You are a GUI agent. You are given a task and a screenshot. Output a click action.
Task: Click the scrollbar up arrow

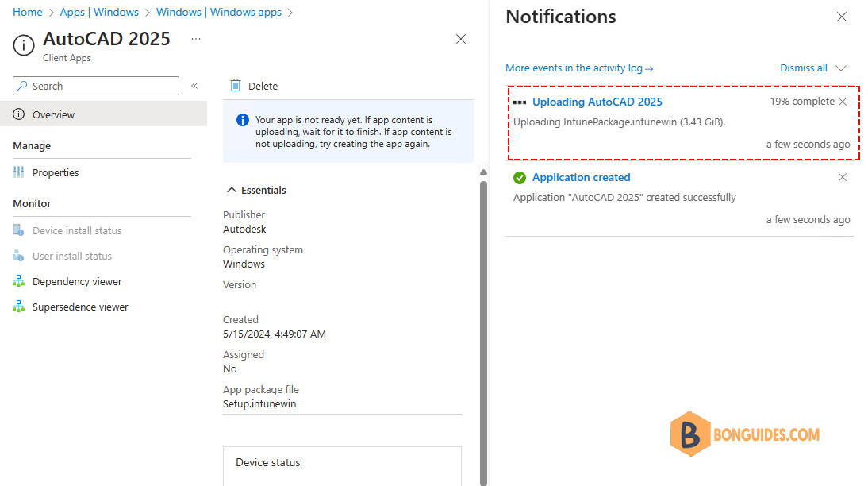[483, 172]
